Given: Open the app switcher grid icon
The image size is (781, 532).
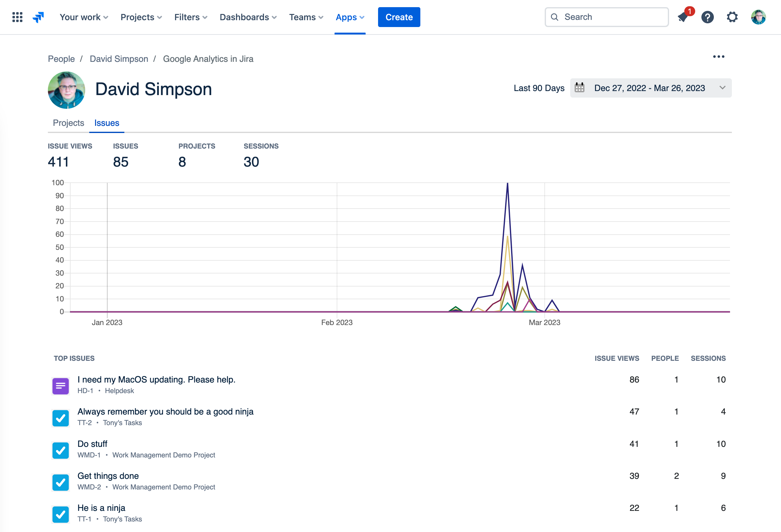Looking at the screenshot, I should (17, 17).
